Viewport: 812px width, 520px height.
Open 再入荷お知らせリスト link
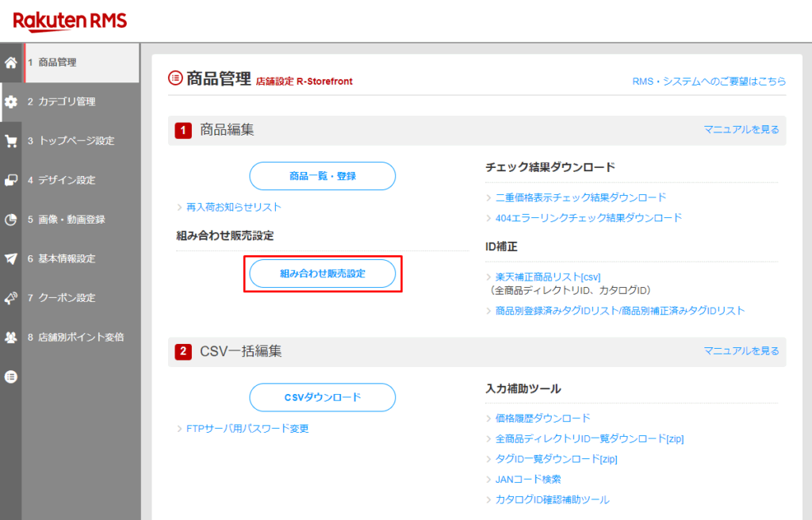[234, 207]
